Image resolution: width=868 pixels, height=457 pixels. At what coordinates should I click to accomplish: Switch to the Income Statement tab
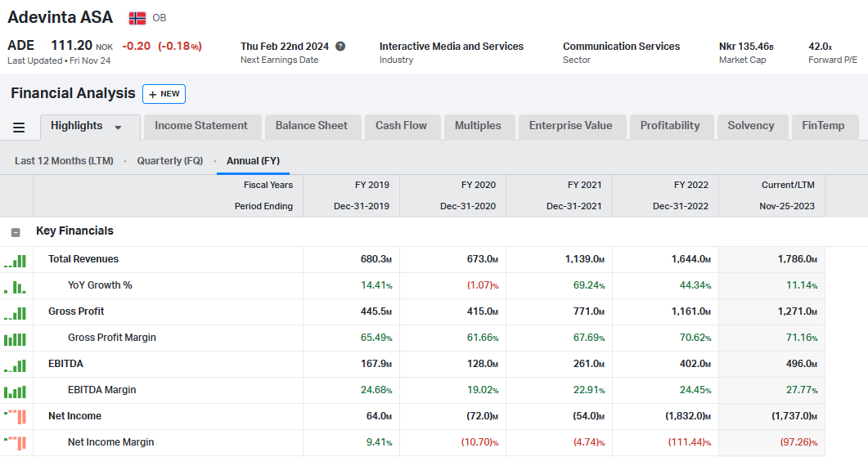[x=201, y=126]
